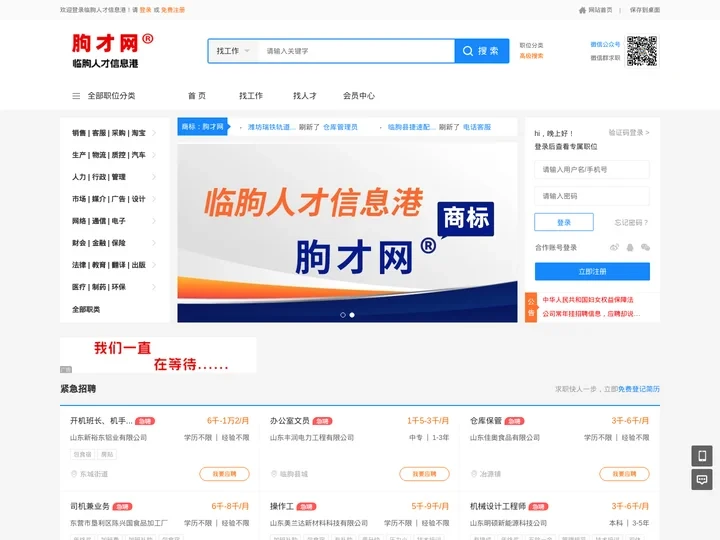Open 仓库保管 job listing
This screenshot has width=720, height=540.
(486, 421)
